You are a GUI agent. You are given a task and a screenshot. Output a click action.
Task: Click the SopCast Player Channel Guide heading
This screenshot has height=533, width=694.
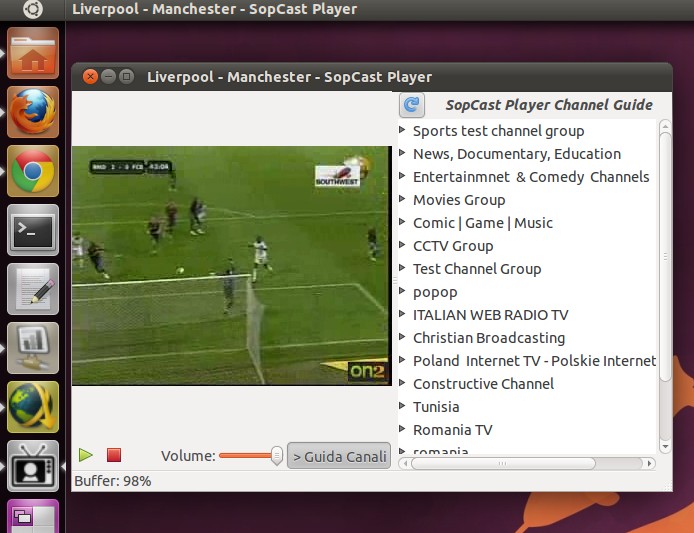(548, 105)
